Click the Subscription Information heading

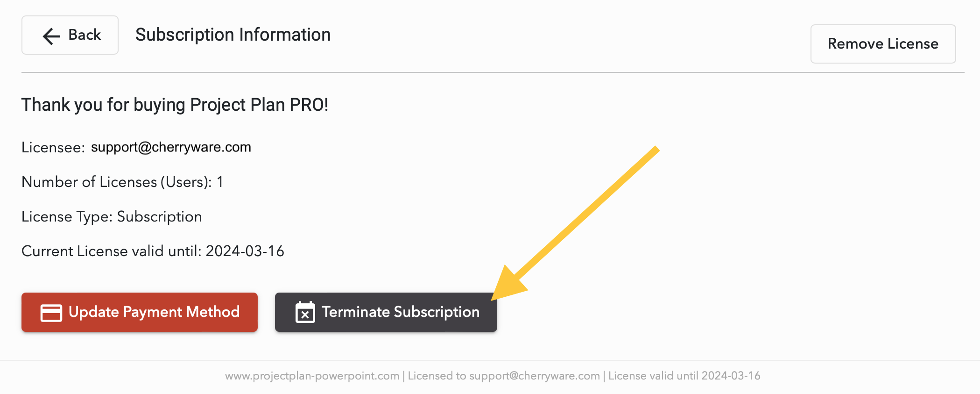coord(233,35)
